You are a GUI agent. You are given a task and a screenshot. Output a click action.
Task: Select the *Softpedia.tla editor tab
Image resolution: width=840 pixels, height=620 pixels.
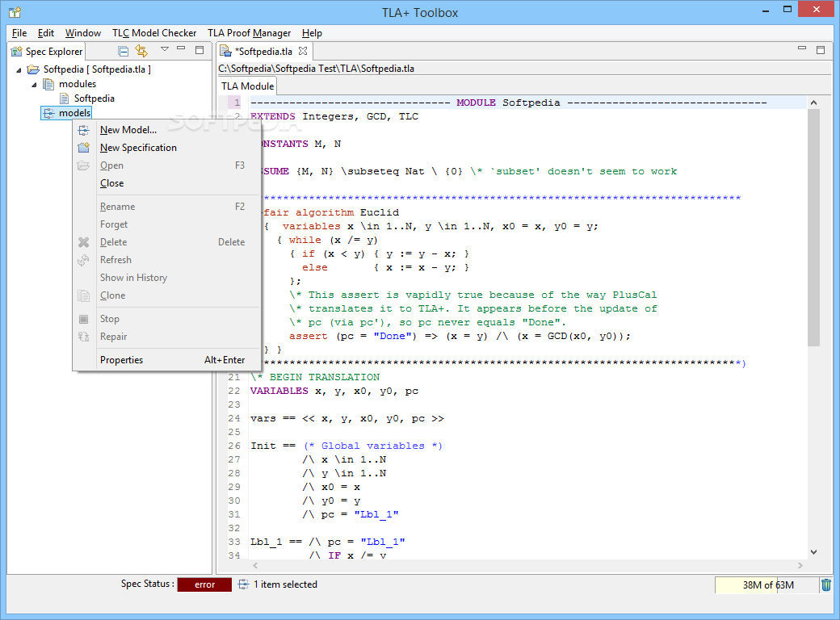[265, 52]
